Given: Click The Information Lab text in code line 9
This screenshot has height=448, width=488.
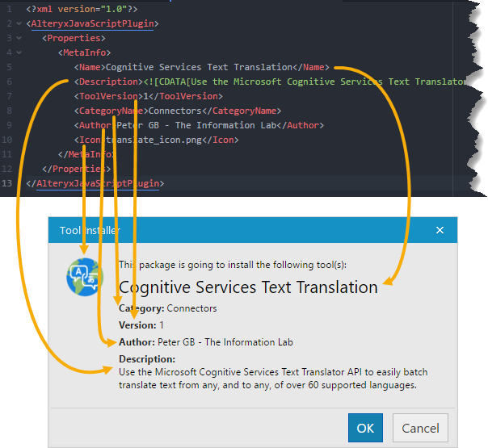Looking at the screenshot, I should (x=225, y=125).
